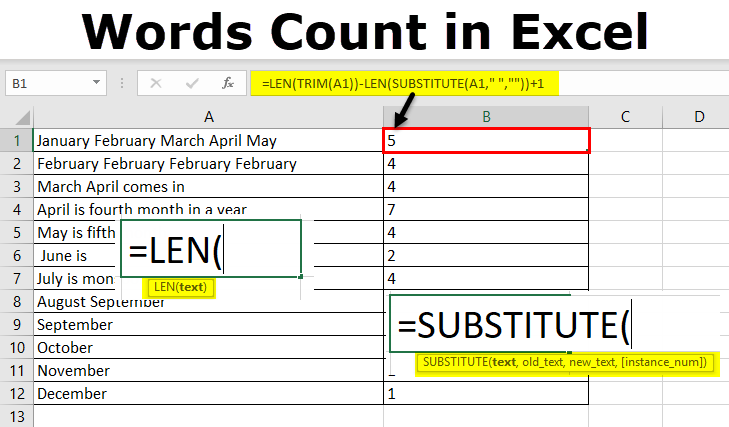Click the formula bar with LEN formula
Viewport: 729px width, 427px height.
coord(400,83)
